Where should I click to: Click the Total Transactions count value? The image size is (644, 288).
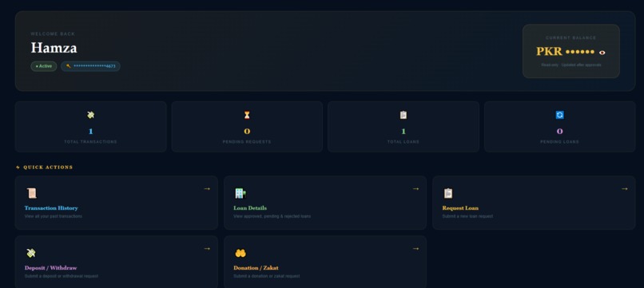coord(91,132)
